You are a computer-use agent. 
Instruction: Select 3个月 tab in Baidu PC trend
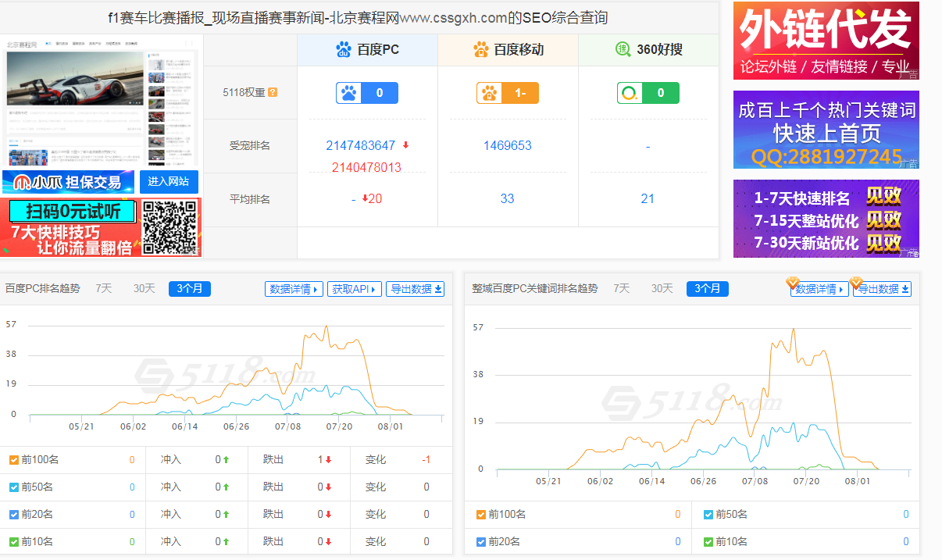click(x=190, y=288)
